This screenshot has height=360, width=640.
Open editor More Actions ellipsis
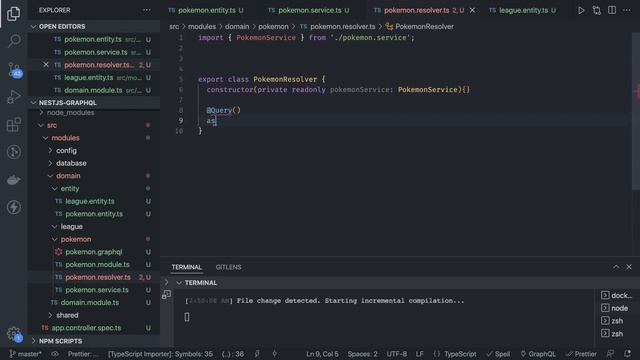point(627,10)
